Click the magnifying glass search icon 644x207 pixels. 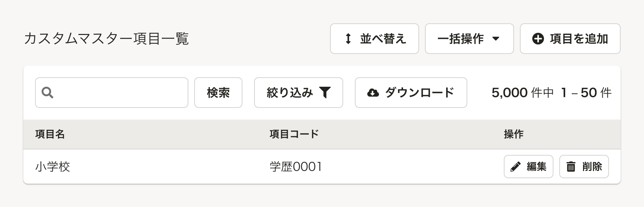click(x=47, y=93)
